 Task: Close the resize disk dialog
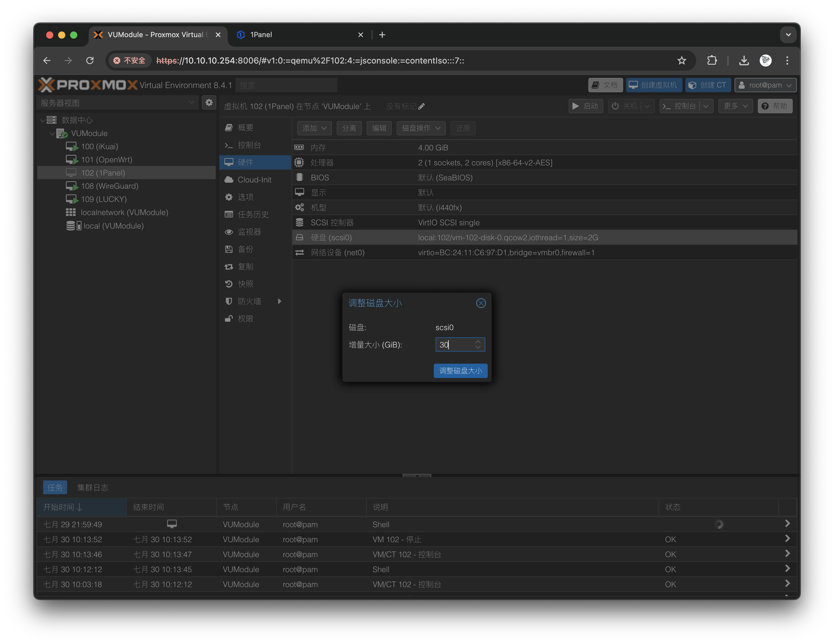[481, 303]
